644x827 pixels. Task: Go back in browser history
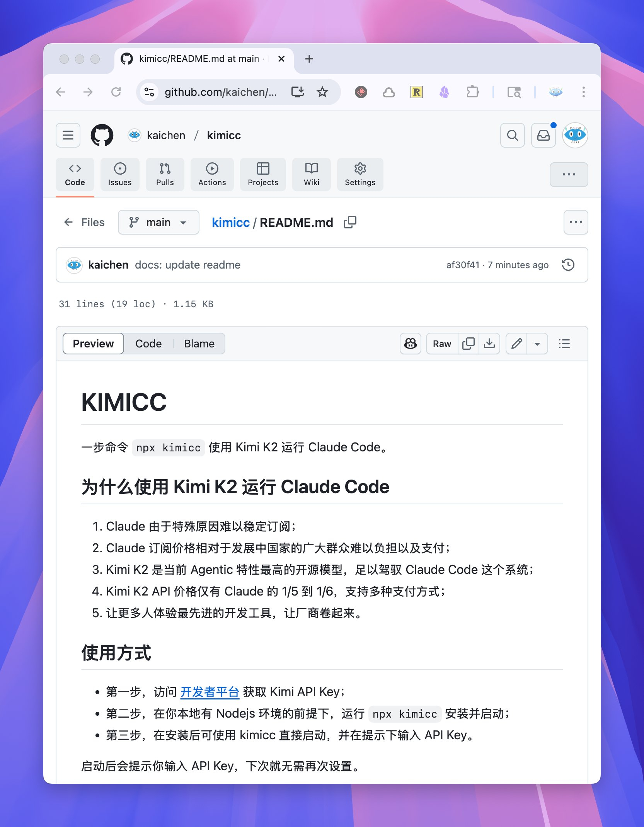pyautogui.click(x=61, y=92)
